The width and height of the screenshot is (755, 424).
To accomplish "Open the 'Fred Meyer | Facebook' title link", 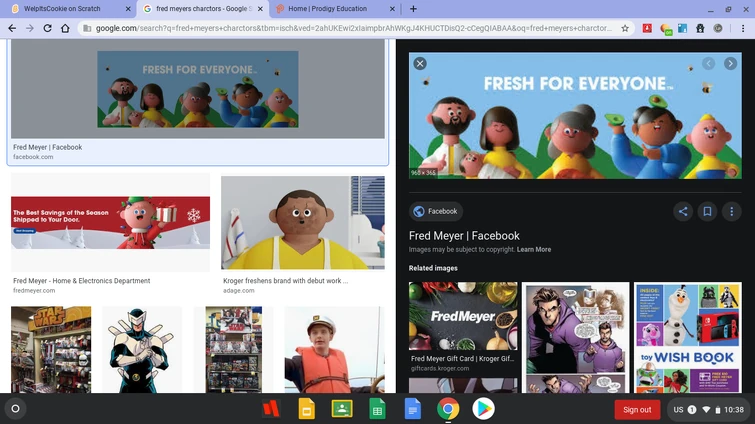I will (464, 236).
